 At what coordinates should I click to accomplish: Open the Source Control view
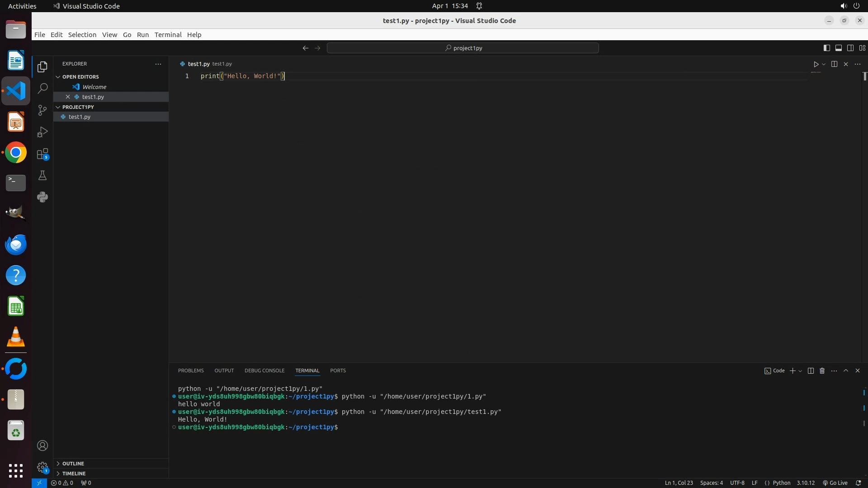[x=42, y=110]
